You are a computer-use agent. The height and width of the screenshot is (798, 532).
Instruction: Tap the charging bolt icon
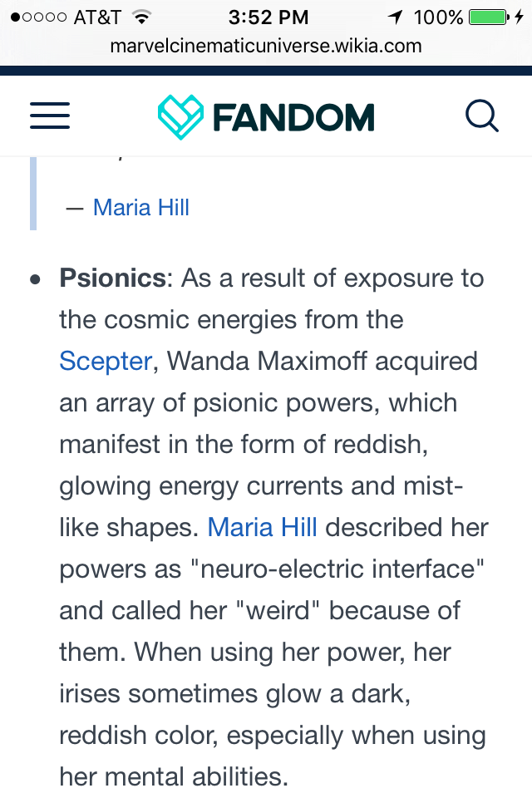click(519, 17)
